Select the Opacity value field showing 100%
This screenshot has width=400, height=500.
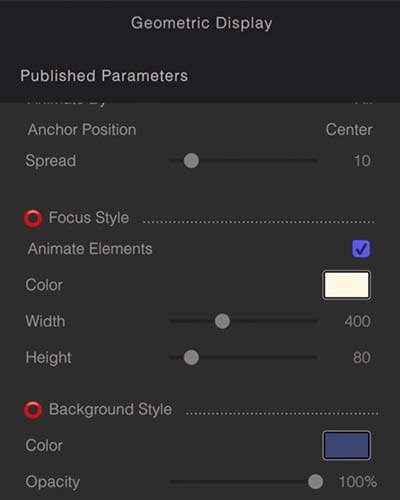click(x=358, y=482)
